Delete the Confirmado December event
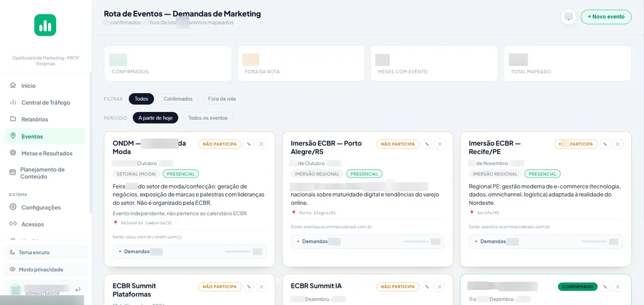 618,286
